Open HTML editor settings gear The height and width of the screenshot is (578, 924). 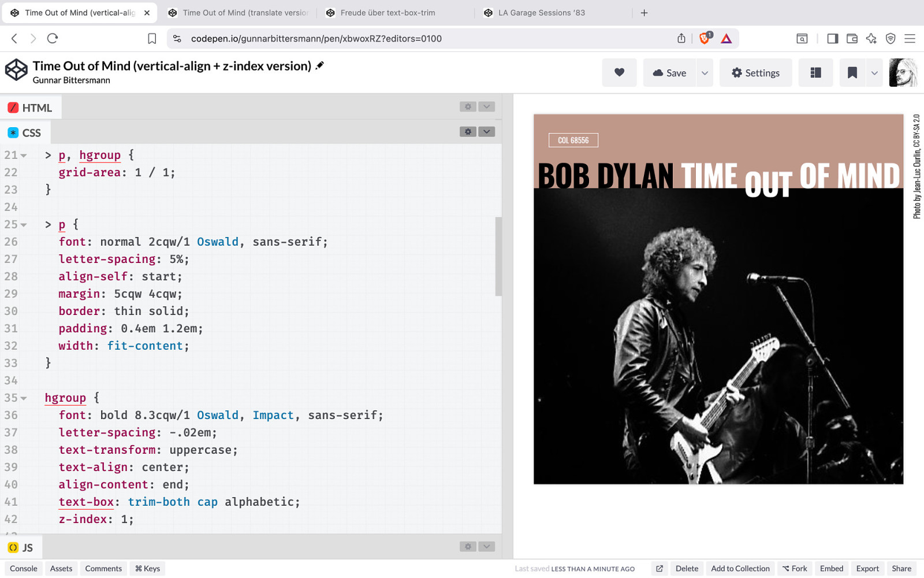click(468, 106)
